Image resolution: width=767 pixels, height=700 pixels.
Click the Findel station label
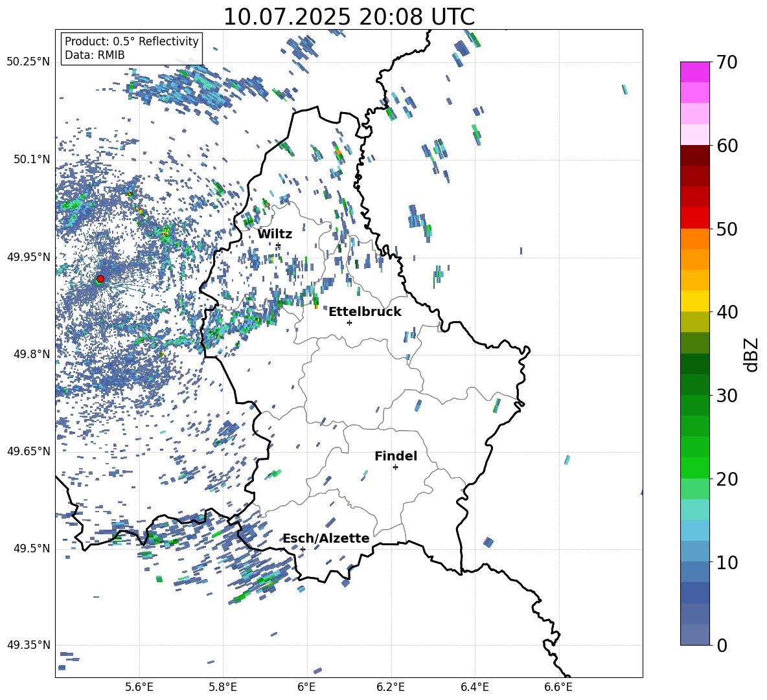[x=396, y=456]
